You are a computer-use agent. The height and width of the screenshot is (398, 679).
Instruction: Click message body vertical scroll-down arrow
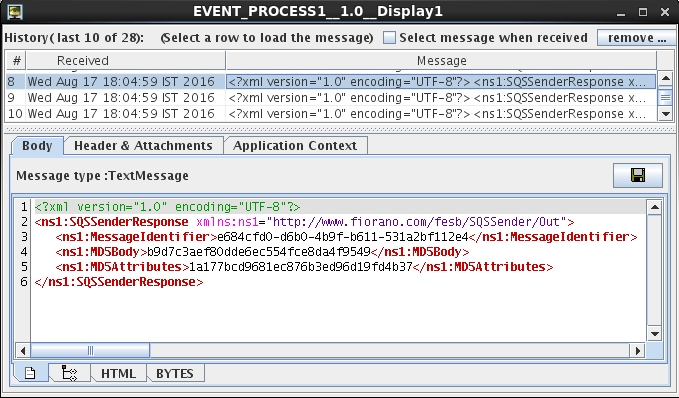654,333
